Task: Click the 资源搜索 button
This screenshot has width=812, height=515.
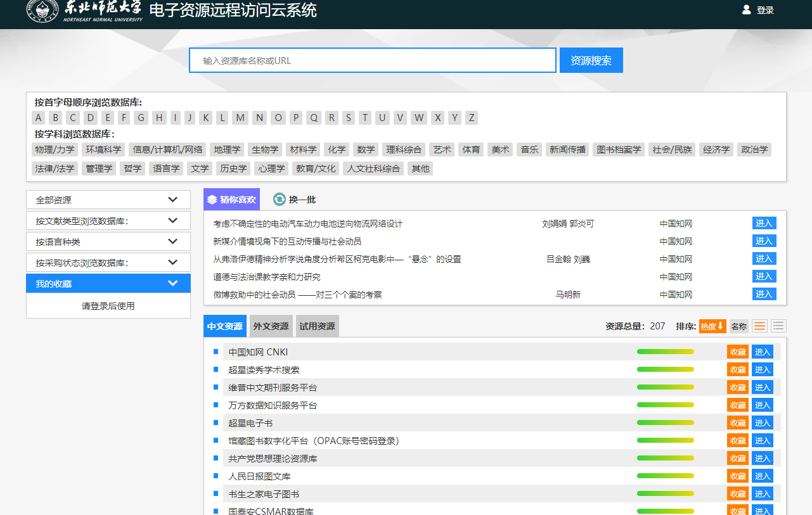Action: (x=591, y=61)
